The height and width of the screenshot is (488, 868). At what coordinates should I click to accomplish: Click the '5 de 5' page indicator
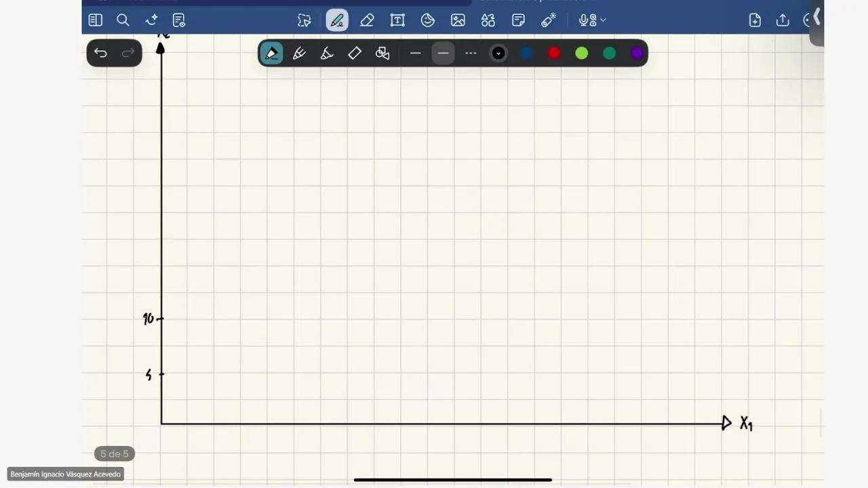[115, 454]
